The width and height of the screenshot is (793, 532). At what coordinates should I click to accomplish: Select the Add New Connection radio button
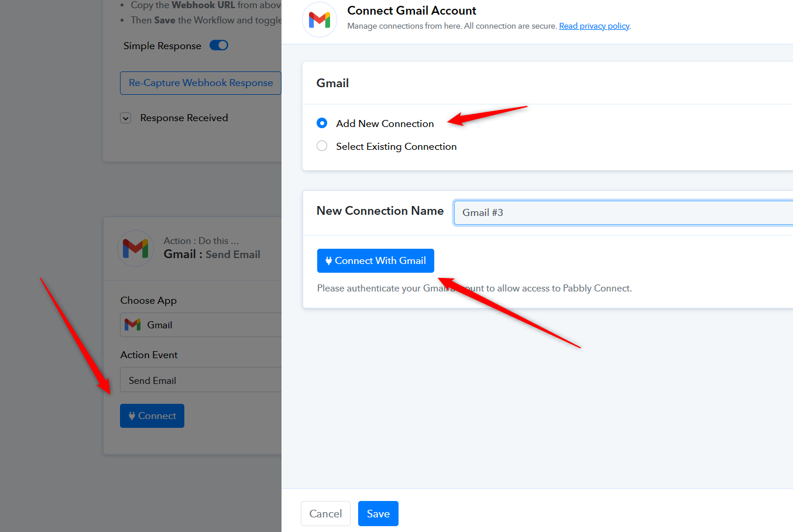(x=322, y=123)
